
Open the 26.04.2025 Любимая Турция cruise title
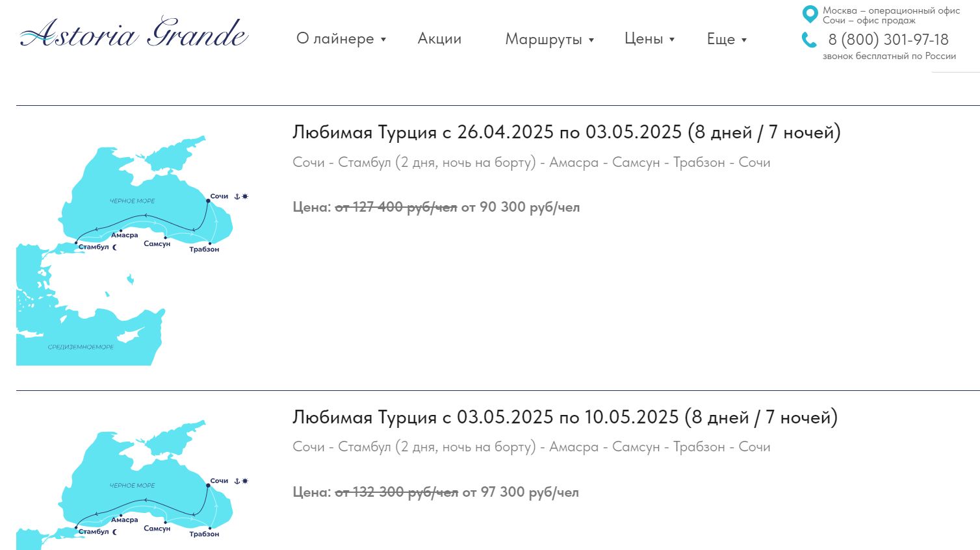pos(566,132)
